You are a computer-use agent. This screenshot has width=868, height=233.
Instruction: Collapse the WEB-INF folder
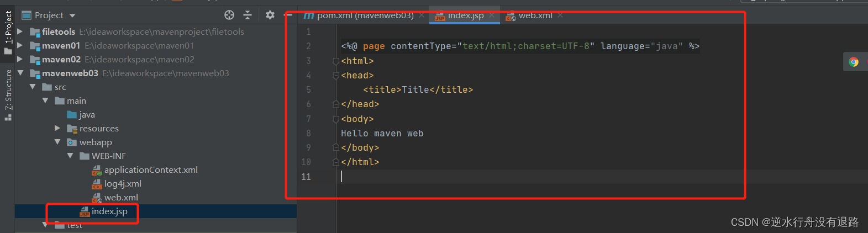[70, 156]
